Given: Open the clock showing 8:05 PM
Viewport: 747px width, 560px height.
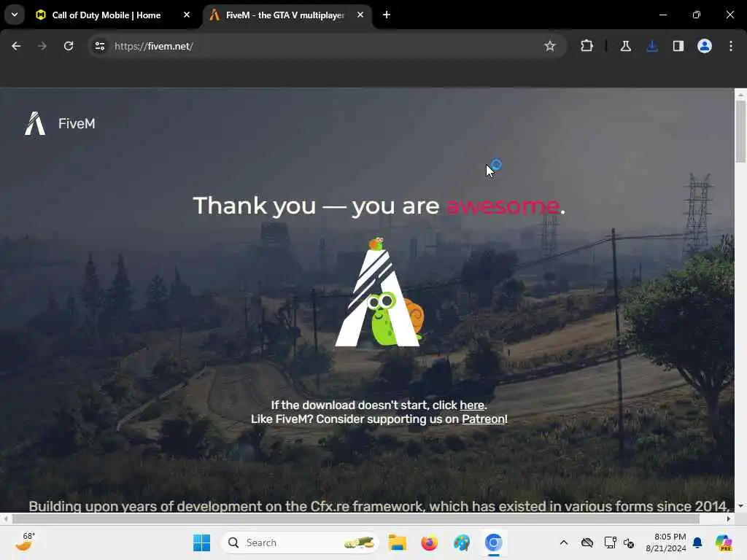Looking at the screenshot, I should coord(666,542).
